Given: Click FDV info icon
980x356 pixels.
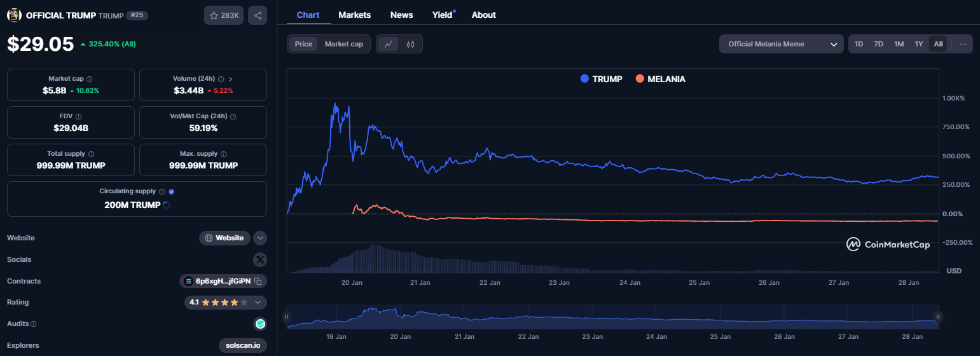Looking at the screenshot, I should tap(78, 117).
